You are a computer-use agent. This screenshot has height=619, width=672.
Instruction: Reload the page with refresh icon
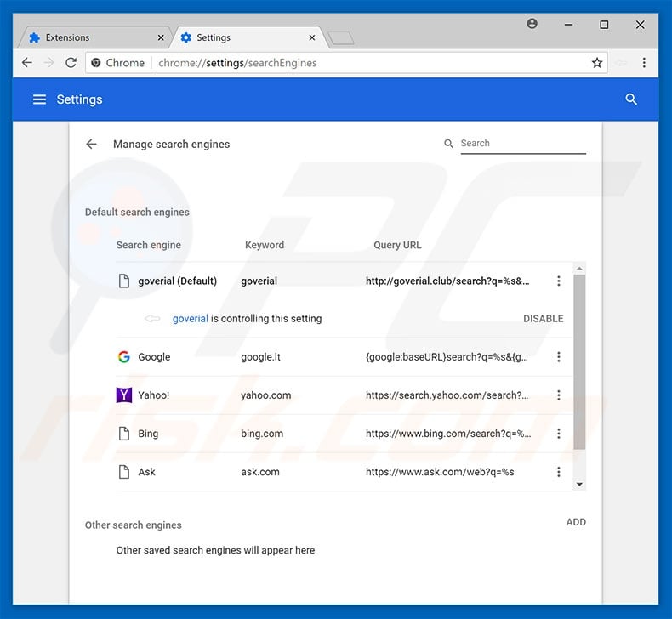(x=71, y=63)
